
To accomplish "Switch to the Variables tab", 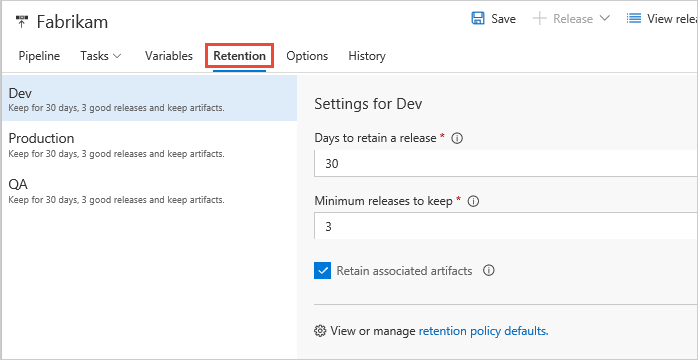I will [x=169, y=56].
